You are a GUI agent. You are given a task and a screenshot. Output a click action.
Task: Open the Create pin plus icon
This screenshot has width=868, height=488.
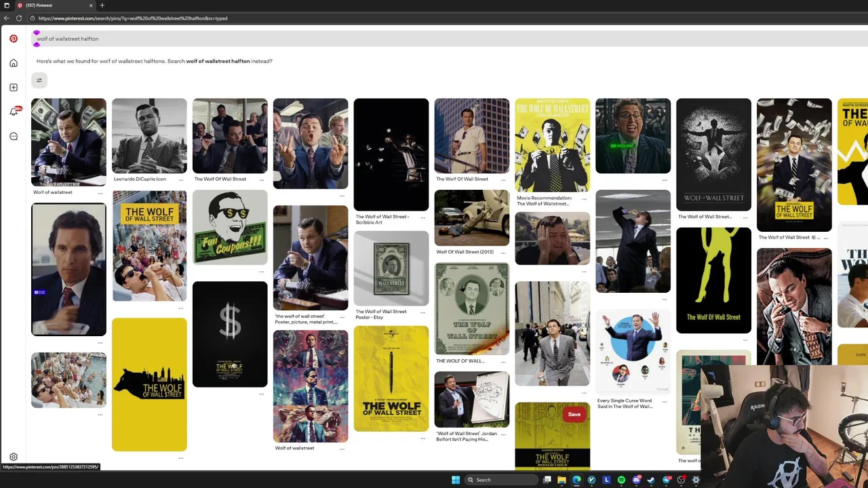(x=14, y=87)
